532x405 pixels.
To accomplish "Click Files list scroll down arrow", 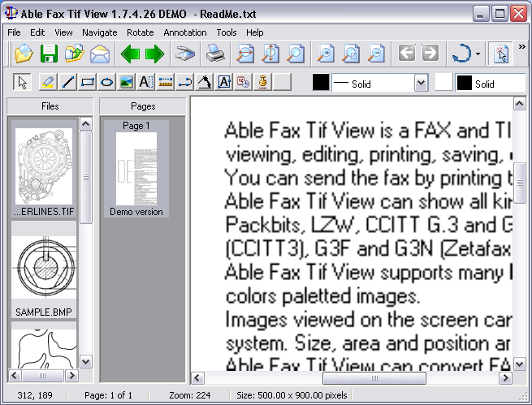I will tap(86, 362).
